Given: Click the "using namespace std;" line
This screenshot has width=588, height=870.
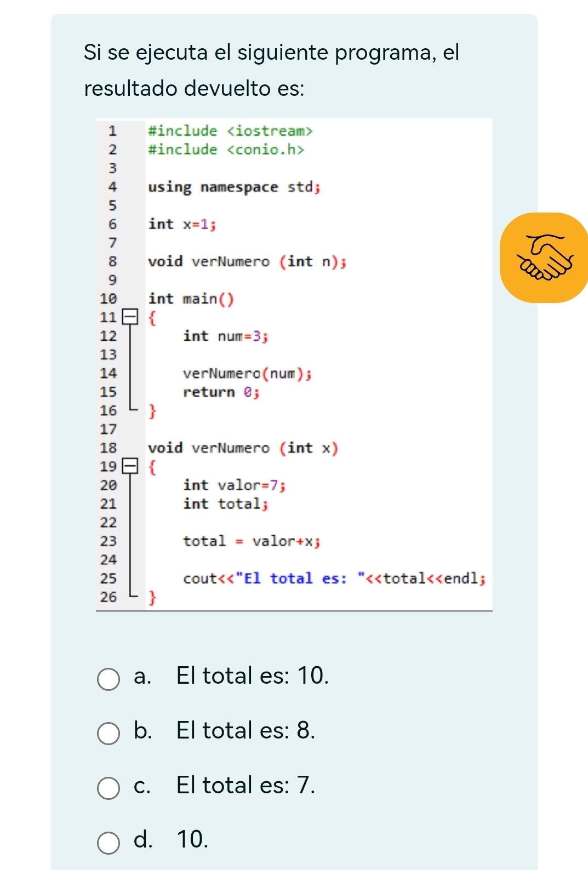Looking at the screenshot, I should click(234, 187).
